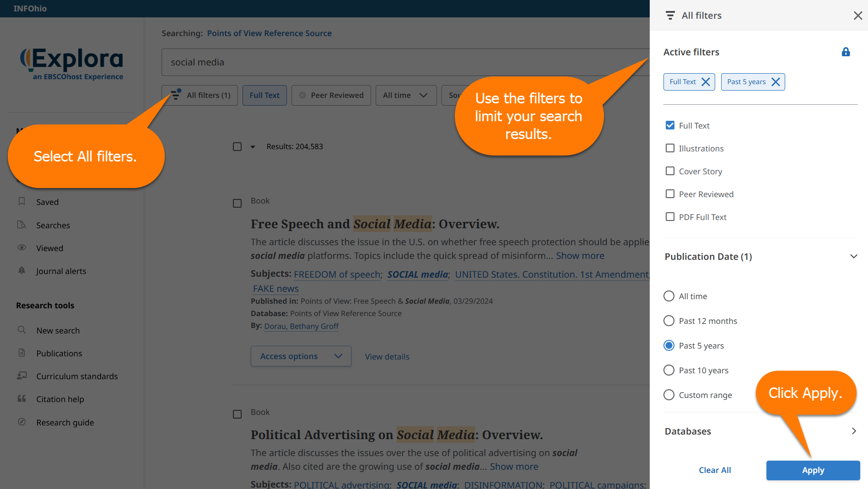Check the PDF Full Text checkbox
The image size is (868, 489).
pos(670,217)
